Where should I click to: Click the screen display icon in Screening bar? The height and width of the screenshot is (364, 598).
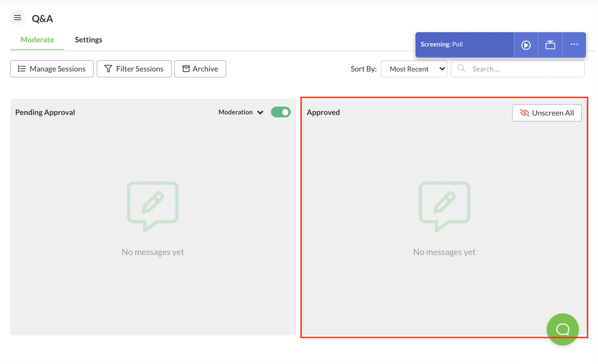tap(550, 45)
